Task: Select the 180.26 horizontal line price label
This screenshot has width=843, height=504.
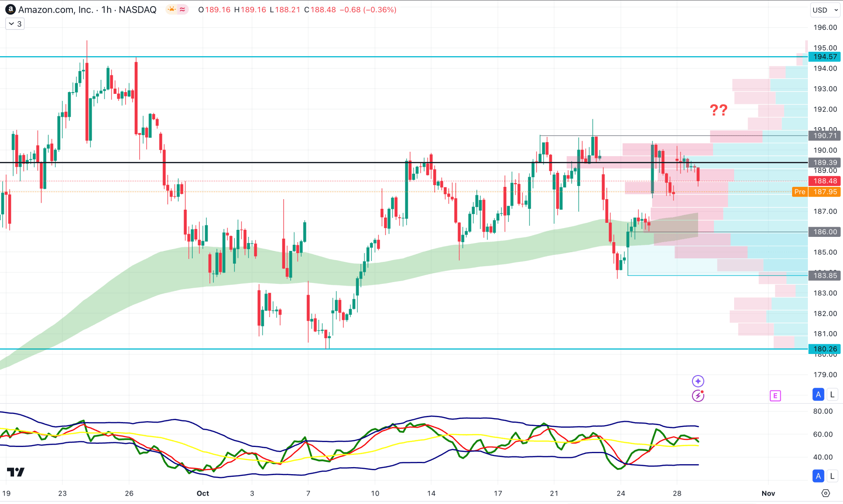Action: tap(825, 349)
